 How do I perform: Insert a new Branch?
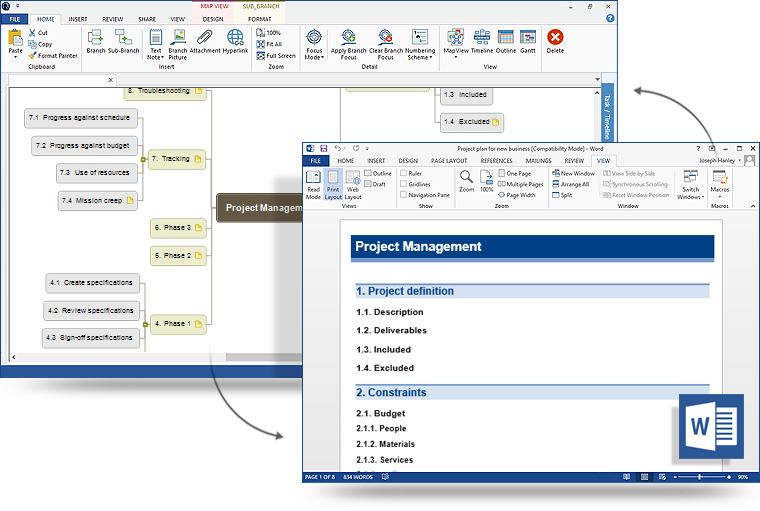pos(95,41)
